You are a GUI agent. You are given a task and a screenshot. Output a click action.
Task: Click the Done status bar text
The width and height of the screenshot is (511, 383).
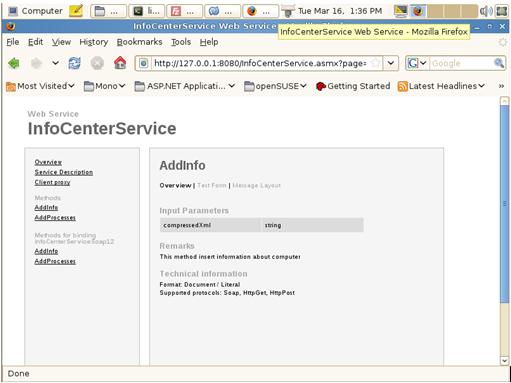19,373
